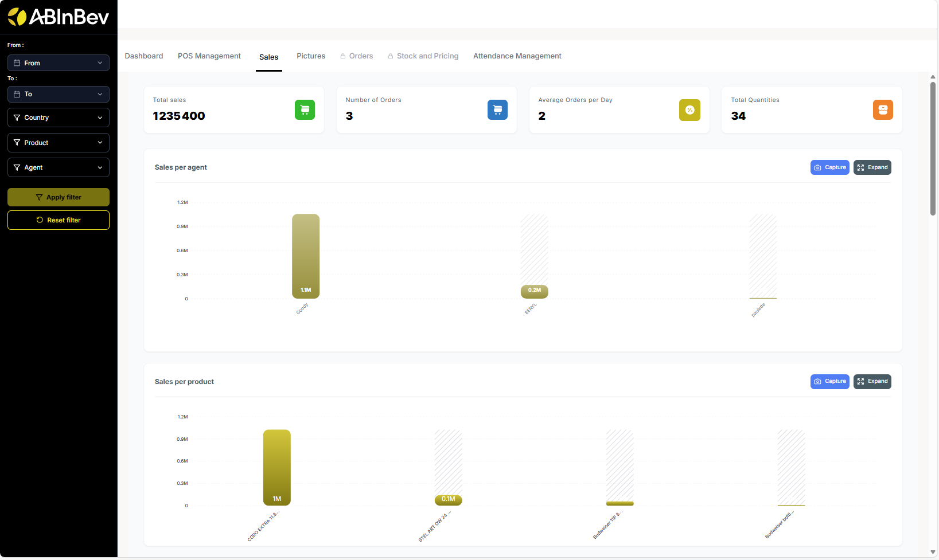Click the Reset filter button
Screen dimensions: 939x560
point(59,220)
